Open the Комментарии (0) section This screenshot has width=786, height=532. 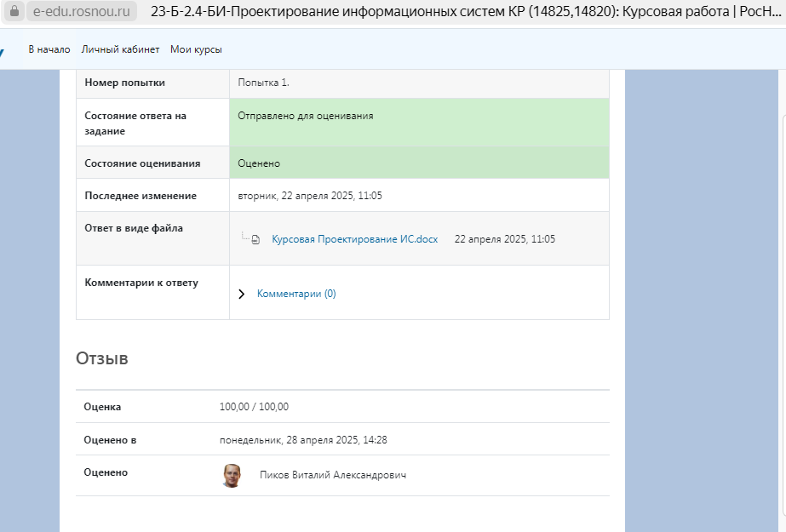pos(296,294)
